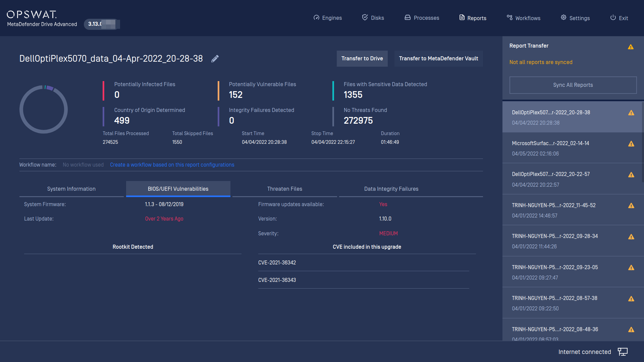
Task: Click the Engines gauge icon
Action: [316, 17]
